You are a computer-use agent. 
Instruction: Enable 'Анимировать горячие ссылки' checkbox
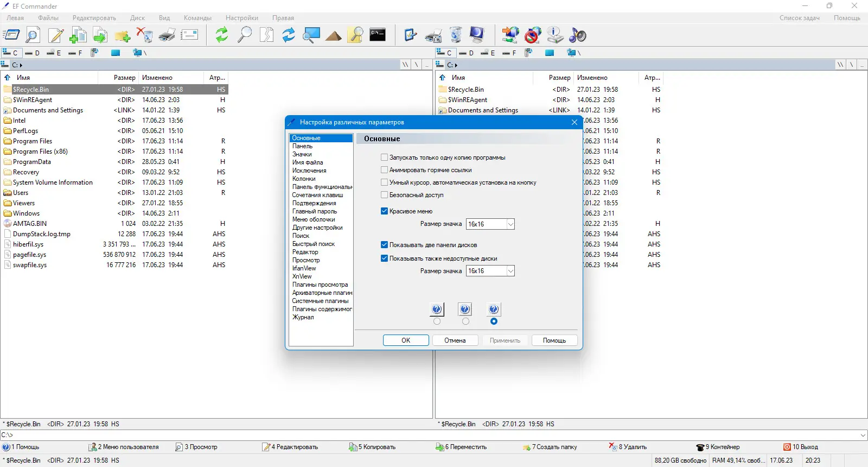(x=385, y=170)
